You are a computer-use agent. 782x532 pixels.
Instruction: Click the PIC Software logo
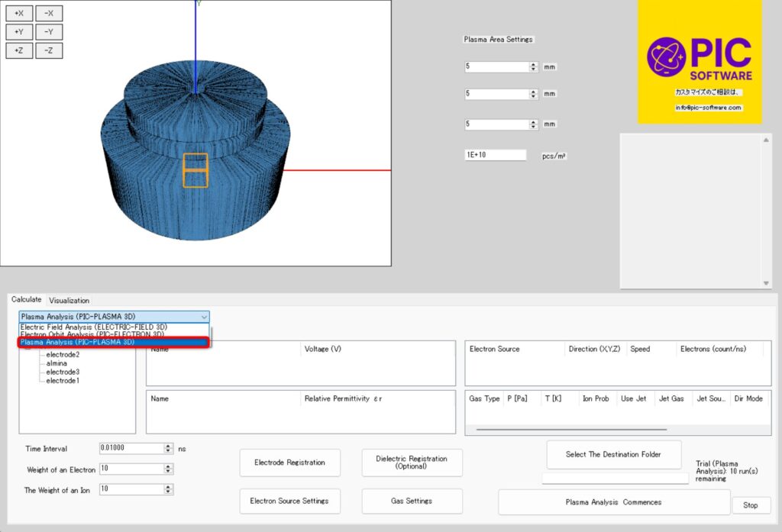coord(700,60)
